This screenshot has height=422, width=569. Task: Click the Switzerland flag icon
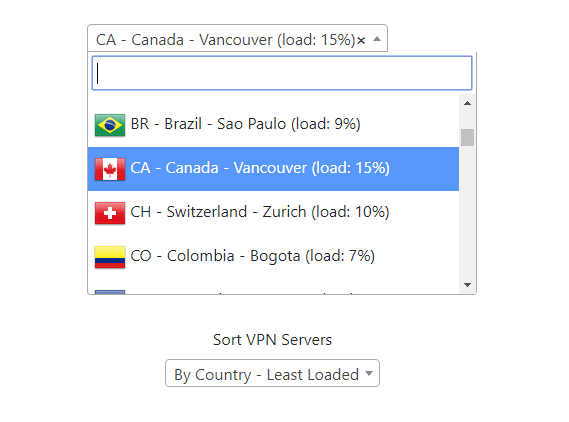coord(110,213)
